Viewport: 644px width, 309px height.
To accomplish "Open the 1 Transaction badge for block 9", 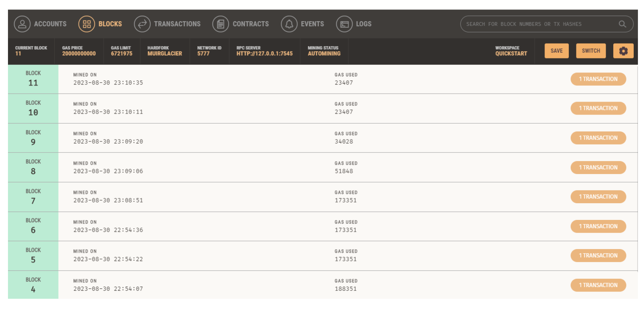I will click(x=598, y=138).
